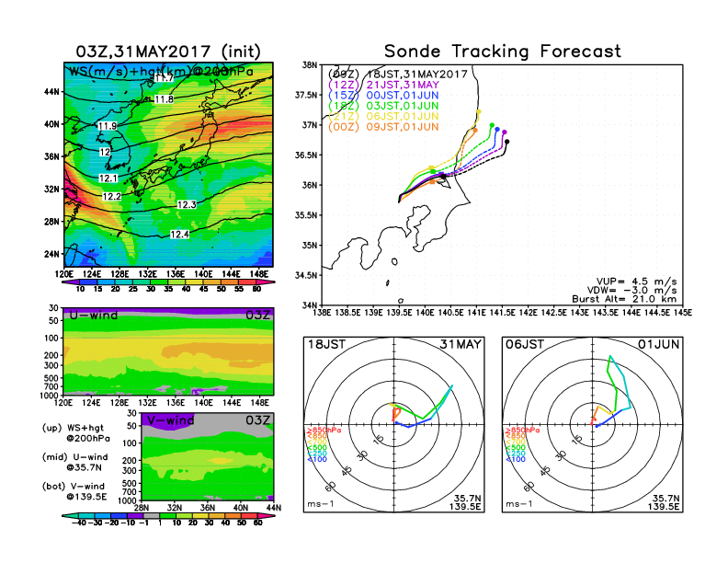Click the "V-wind" panel label
The image size is (728, 563).
pos(170,420)
